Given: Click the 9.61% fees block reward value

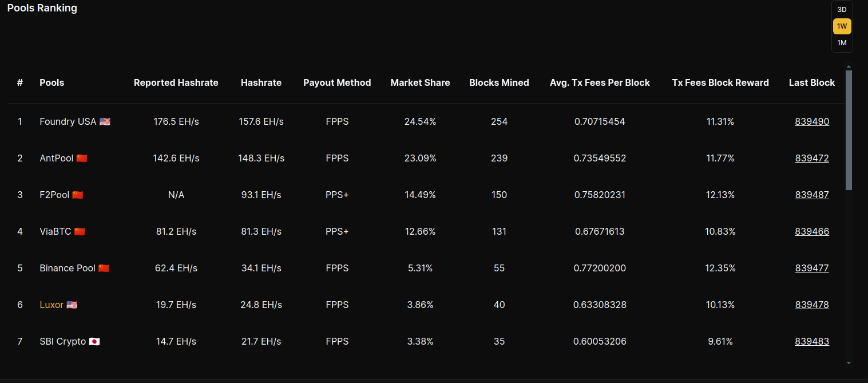Looking at the screenshot, I should (720, 341).
